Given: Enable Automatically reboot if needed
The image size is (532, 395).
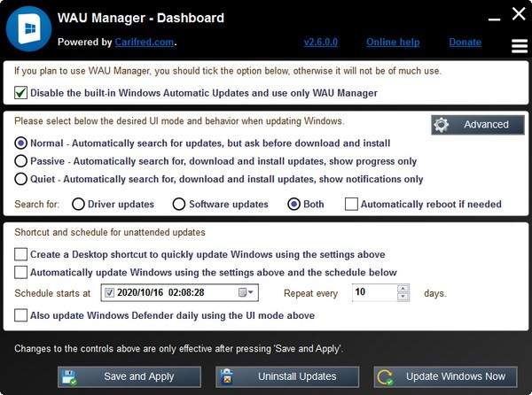Looking at the screenshot, I should 351,204.
